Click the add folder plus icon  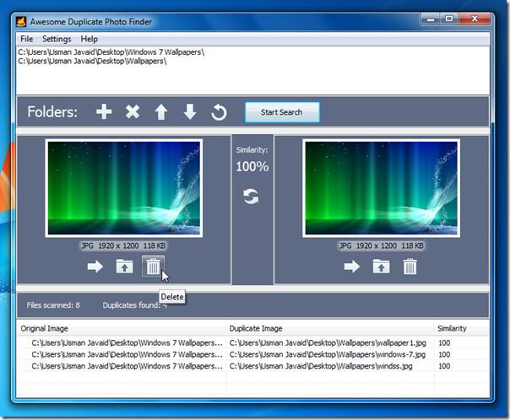pyautogui.click(x=104, y=112)
